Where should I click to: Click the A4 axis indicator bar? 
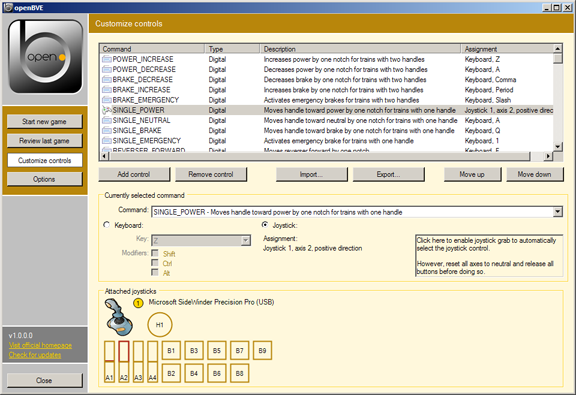[152, 362]
